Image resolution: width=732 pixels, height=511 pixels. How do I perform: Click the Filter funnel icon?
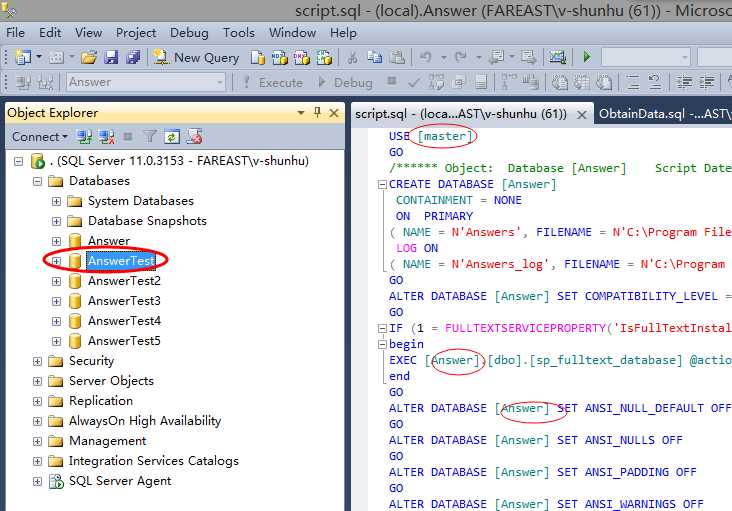tap(149, 137)
